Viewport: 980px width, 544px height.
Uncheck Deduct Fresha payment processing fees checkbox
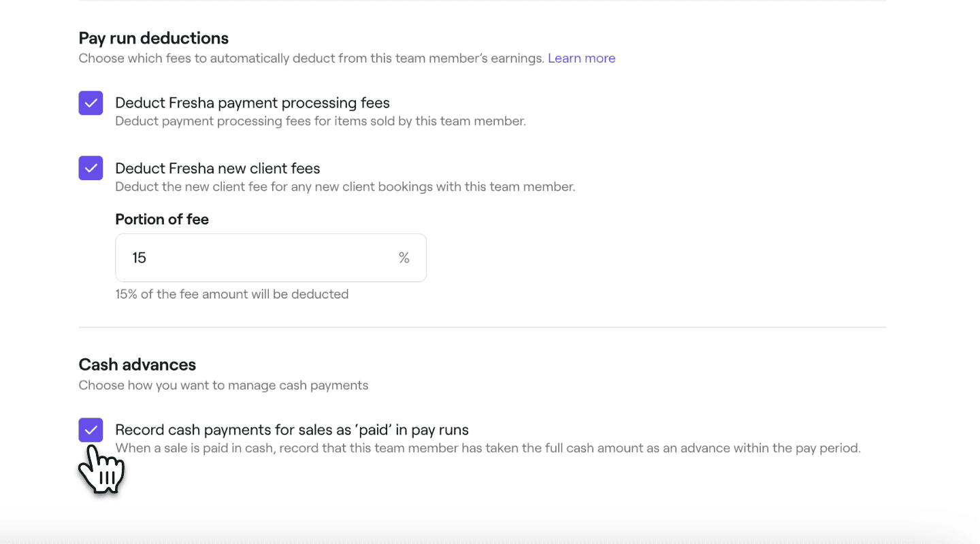(x=91, y=103)
